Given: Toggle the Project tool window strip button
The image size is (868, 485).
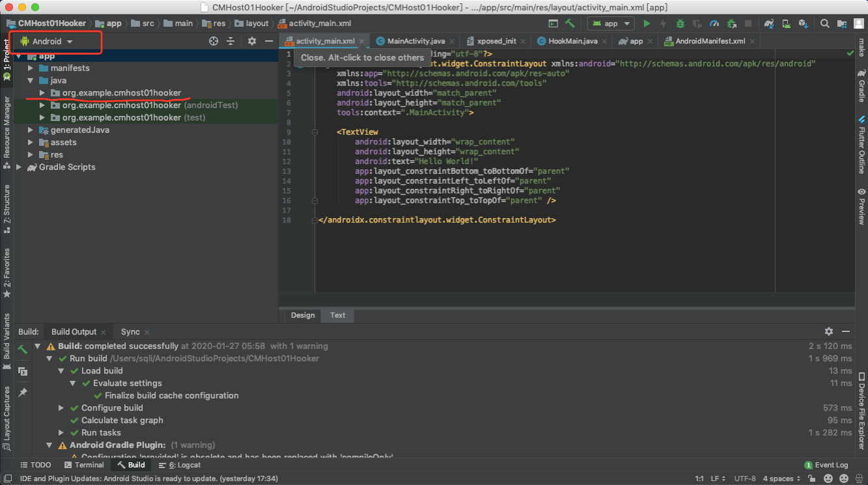Looking at the screenshot, I should click(7, 59).
